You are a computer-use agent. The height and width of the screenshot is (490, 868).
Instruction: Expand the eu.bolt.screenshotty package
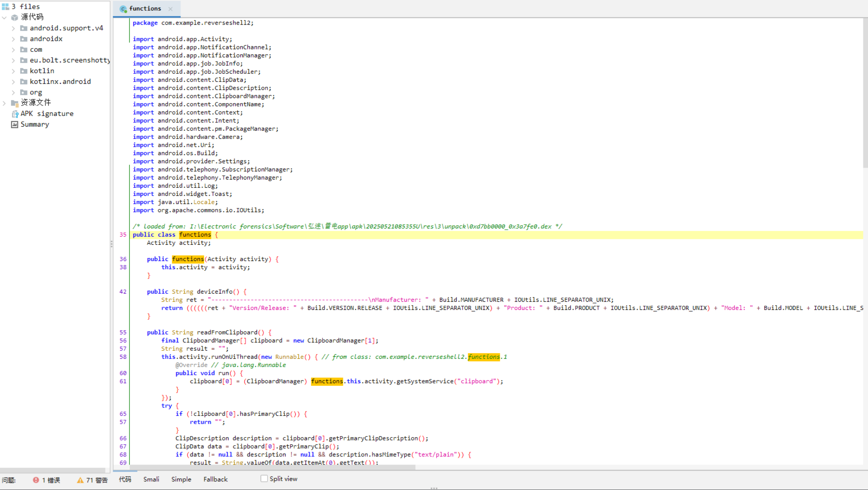pyautogui.click(x=13, y=60)
